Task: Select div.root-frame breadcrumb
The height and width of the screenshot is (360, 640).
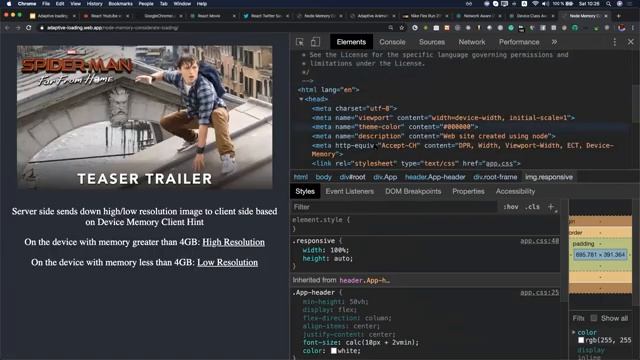Action: (x=495, y=177)
